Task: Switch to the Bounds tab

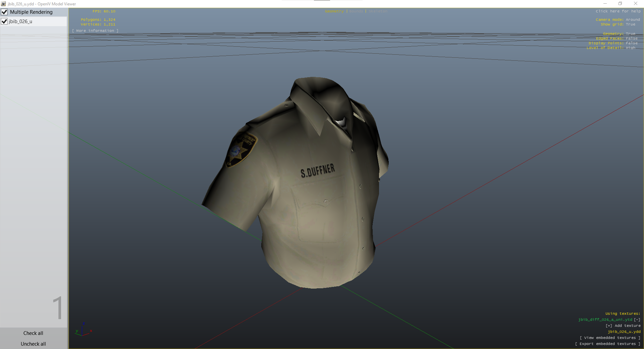Action: pyautogui.click(x=356, y=11)
